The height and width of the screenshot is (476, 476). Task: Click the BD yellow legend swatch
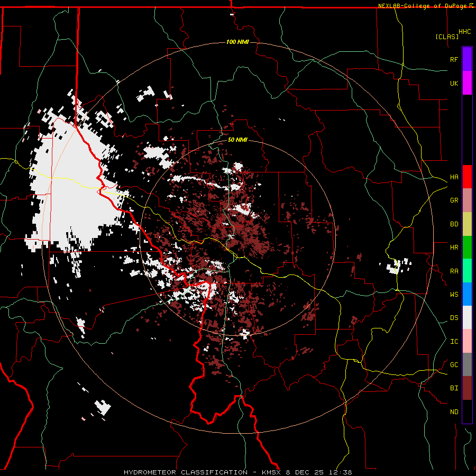[x=467, y=224]
